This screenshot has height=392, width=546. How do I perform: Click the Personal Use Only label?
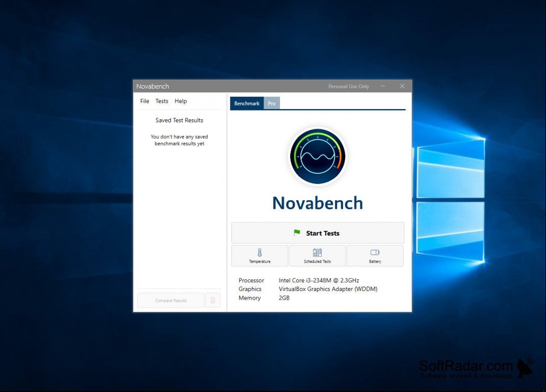click(x=349, y=86)
